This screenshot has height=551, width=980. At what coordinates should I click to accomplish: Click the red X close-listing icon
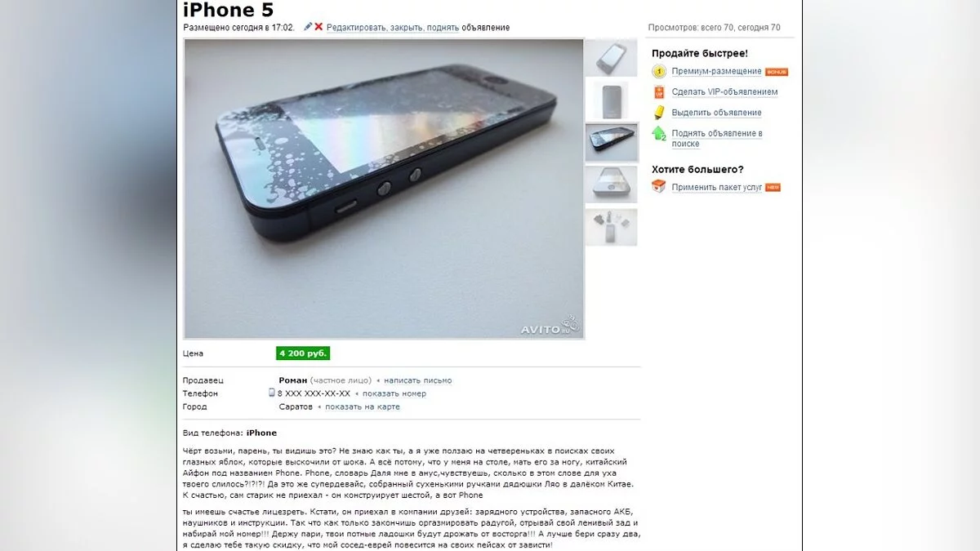(x=318, y=27)
